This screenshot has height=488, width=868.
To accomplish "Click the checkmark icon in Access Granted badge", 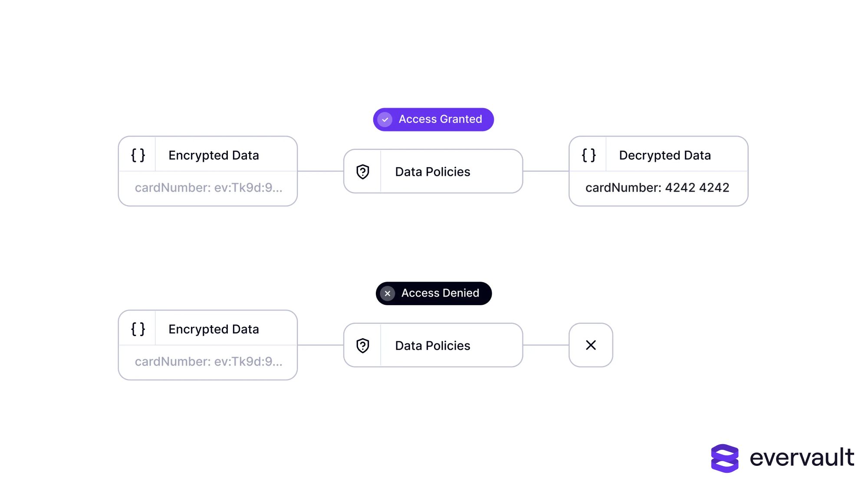I will coord(385,119).
